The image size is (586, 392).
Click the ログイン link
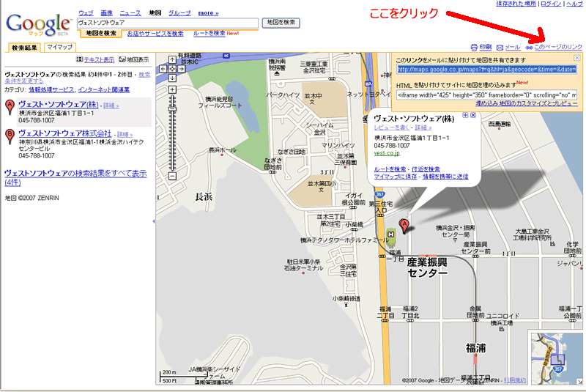coord(551,4)
